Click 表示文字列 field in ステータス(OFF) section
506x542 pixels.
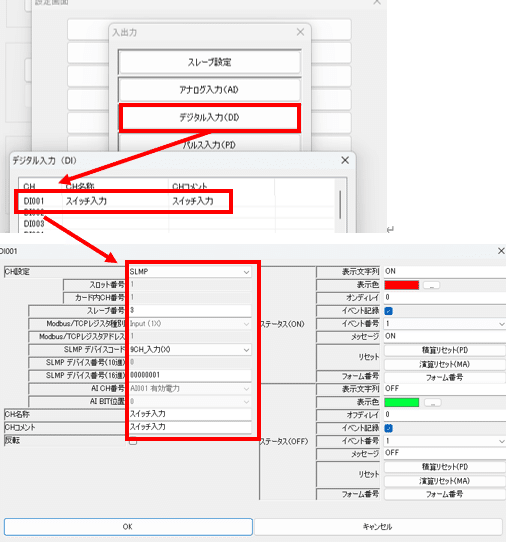coord(445,389)
